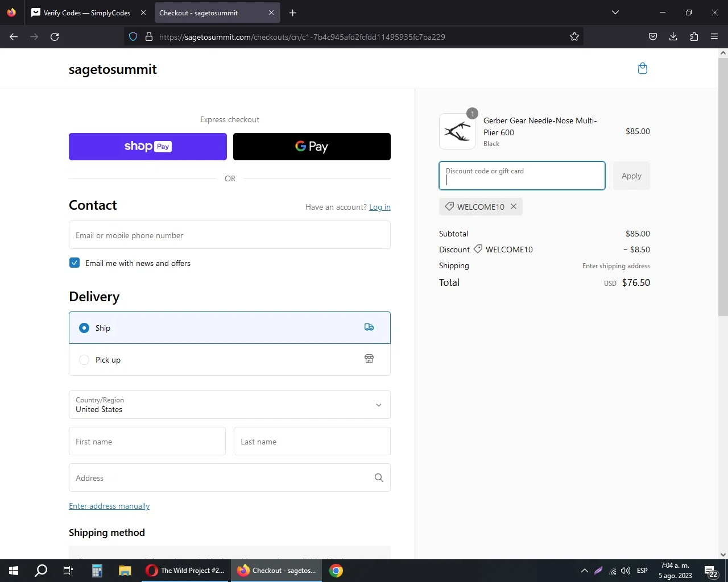Select the Ship delivery option
Screen dimensions: 728x582
tap(230, 328)
